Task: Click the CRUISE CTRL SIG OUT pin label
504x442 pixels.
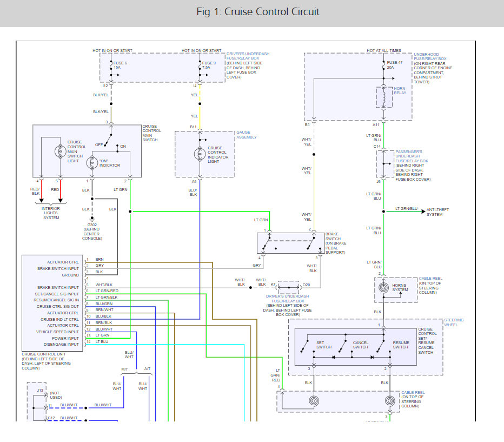Action: click(x=57, y=306)
